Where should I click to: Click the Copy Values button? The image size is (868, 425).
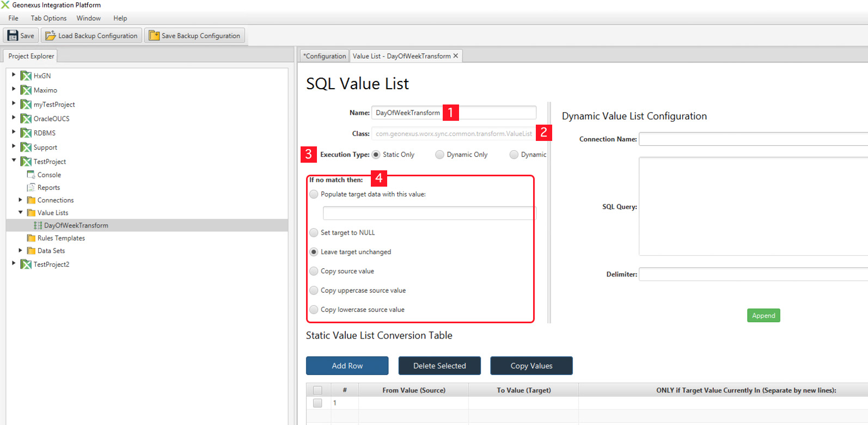coord(531,366)
